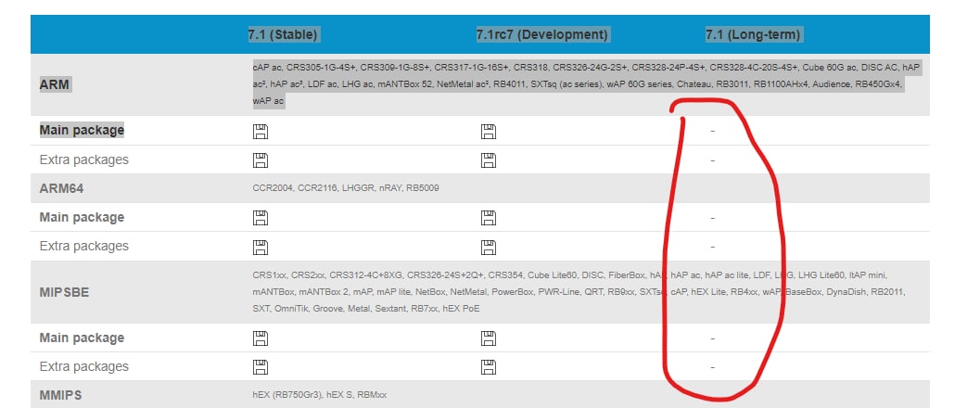Download ARM64 Main package 7.1rc7 Development

click(x=488, y=217)
